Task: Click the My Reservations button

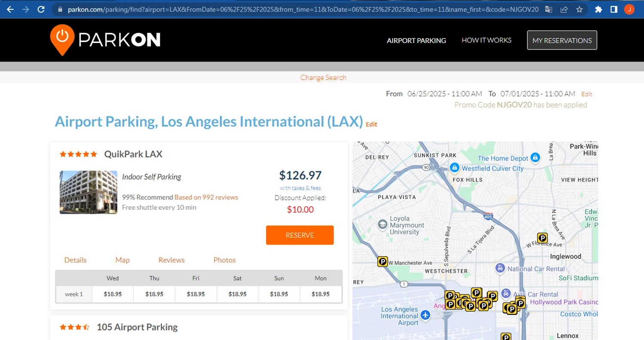Action: point(562,40)
